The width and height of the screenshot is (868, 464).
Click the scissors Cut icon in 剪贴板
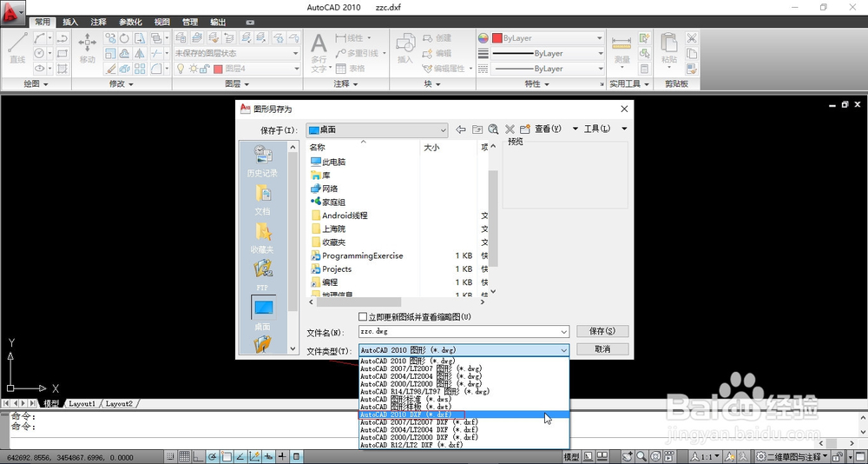692,38
